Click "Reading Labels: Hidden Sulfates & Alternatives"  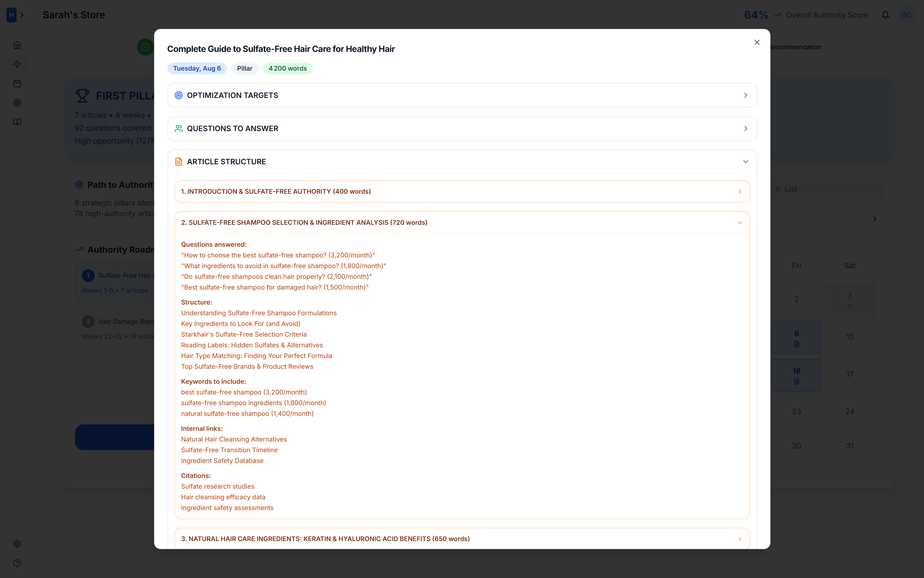[252, 345]
